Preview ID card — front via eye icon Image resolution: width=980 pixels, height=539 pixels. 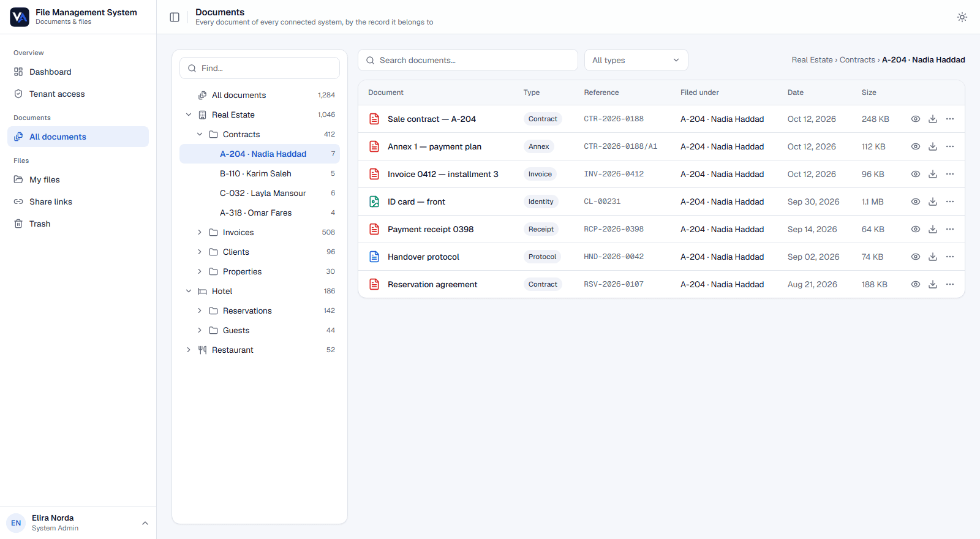click(x=916, y=202)
